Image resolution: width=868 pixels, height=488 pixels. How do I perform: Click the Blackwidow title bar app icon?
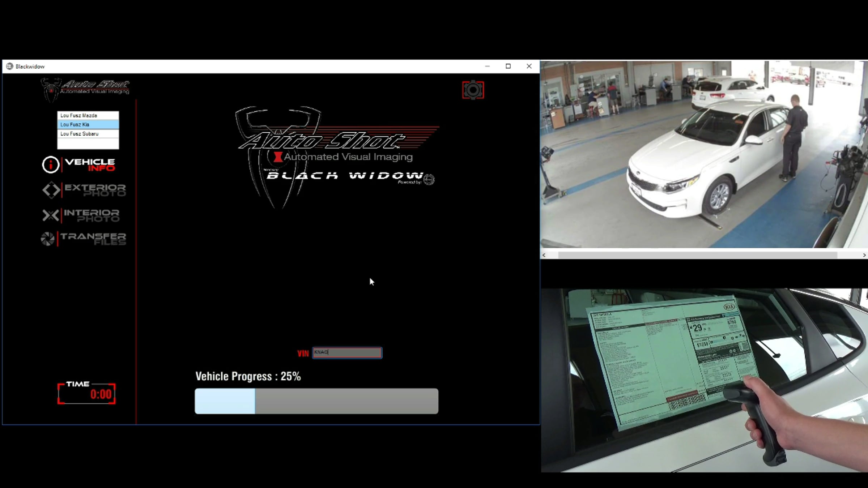click(9, 66)
